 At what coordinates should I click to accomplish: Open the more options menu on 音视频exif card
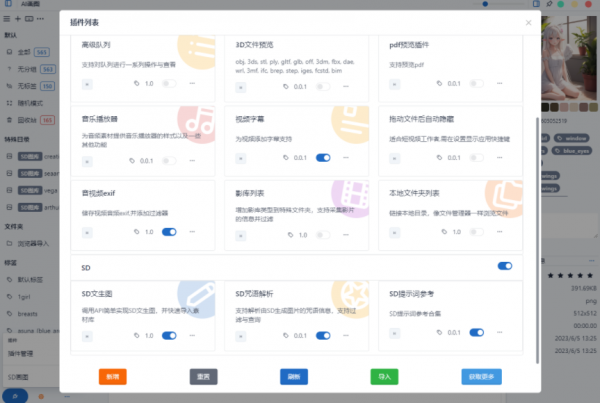point(192,232)
